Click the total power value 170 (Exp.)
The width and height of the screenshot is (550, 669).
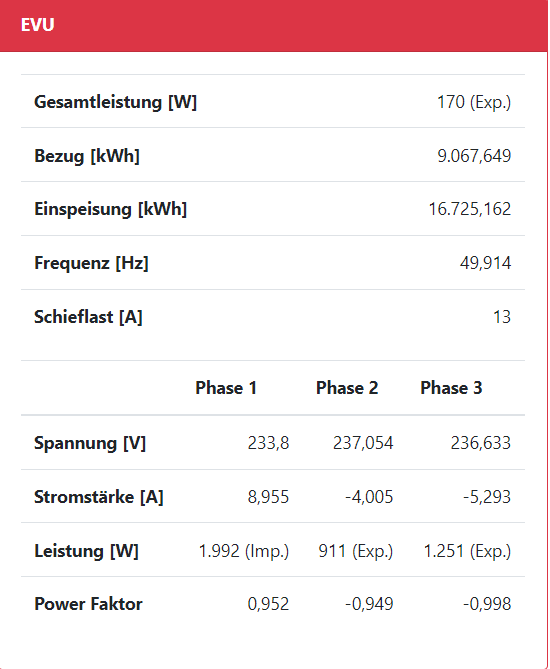(x=474, y=102)
